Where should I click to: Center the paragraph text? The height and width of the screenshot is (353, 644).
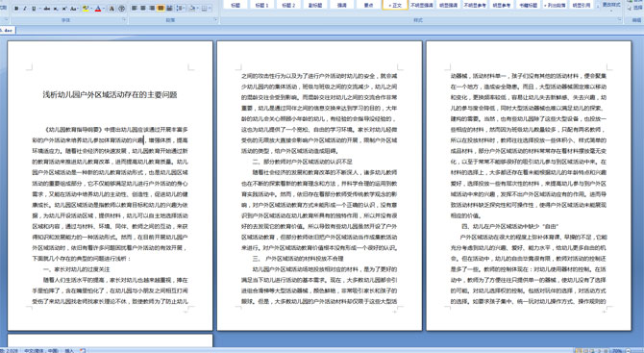pyautogui.click(x=143, y=9)
